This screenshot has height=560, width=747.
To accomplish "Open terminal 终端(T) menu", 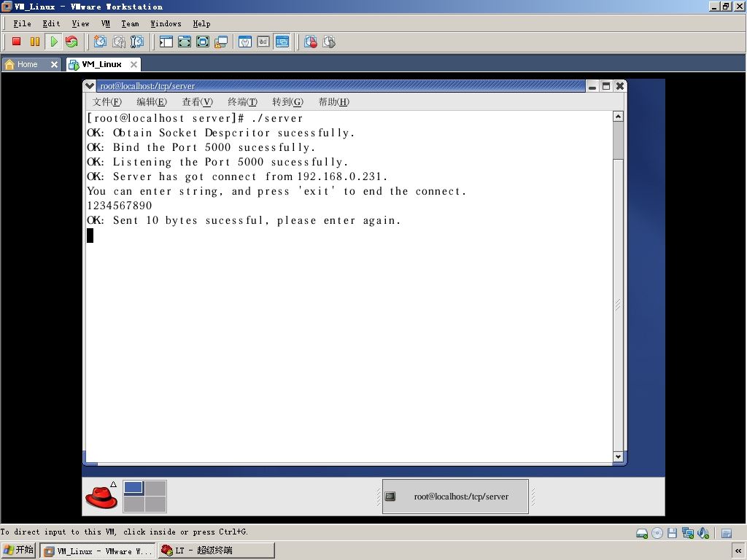I will (x=242, y=102).
